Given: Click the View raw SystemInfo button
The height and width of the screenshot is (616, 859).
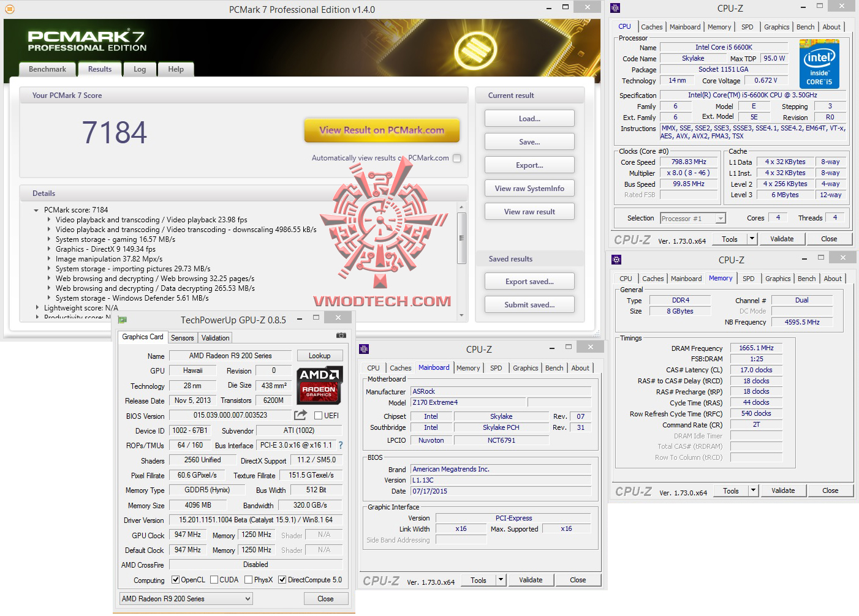Looking at the screenshot, I should pyautogui.click(x=529, y=189).
